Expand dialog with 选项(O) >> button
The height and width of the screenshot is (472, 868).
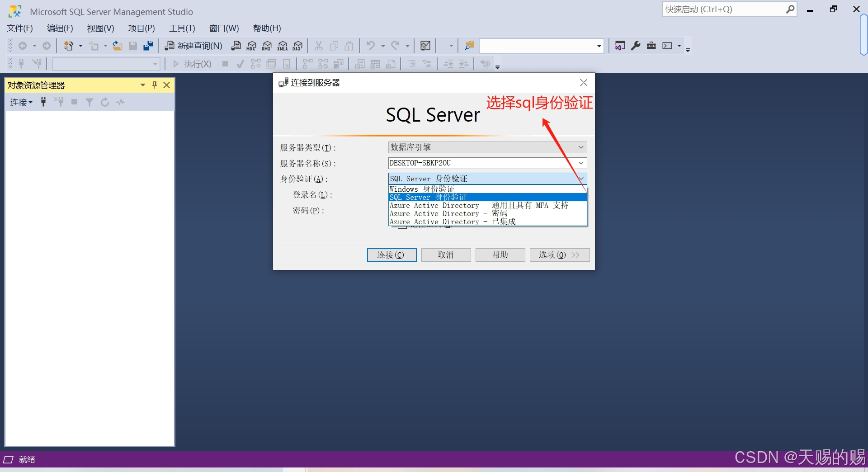560,255
